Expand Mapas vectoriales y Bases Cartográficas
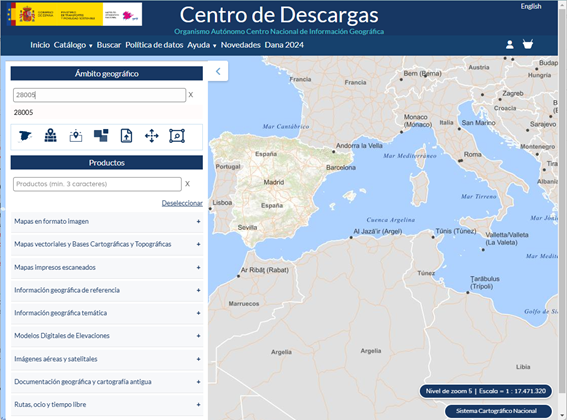The image size is (567, 420). tap(107, 244)
